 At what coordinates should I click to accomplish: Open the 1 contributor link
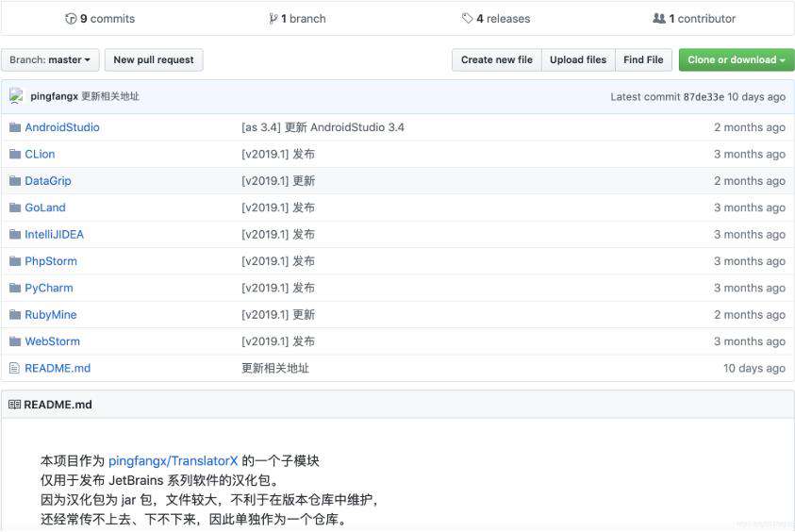point(693,19)
